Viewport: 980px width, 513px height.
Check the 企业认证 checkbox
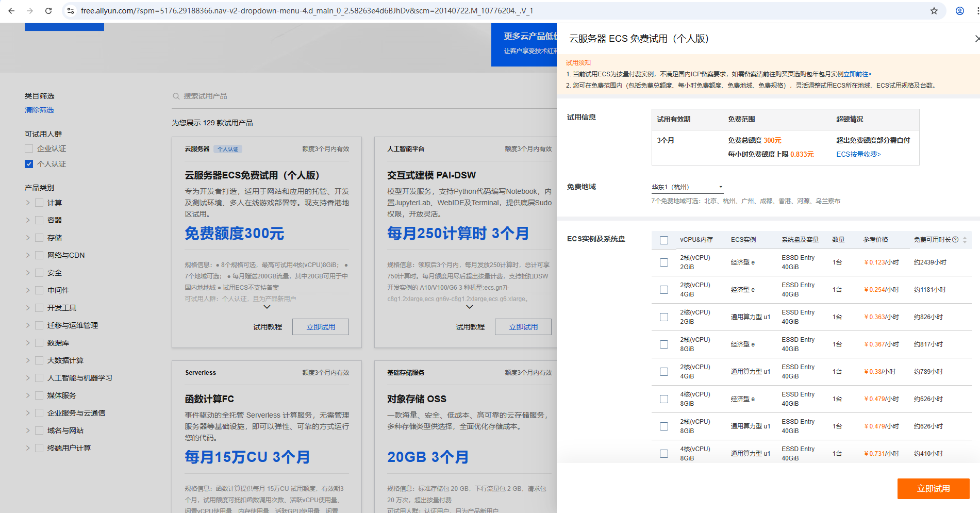(29, 148)
